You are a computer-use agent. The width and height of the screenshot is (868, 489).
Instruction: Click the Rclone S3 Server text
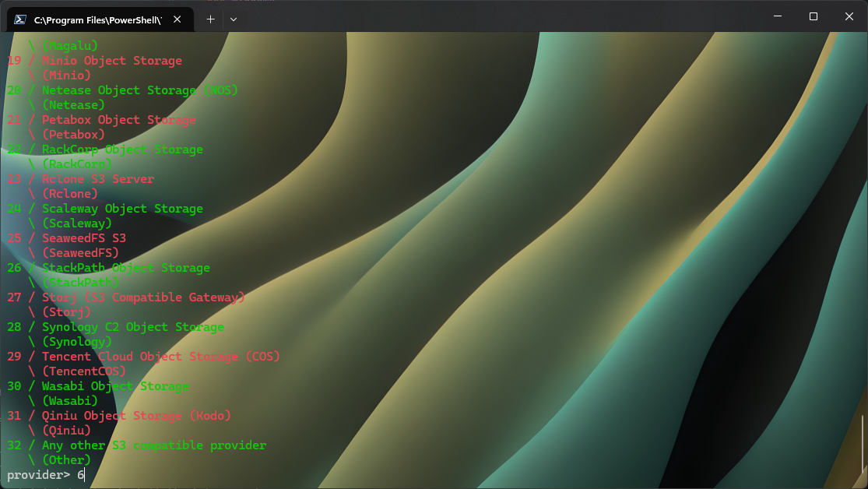point(97,179)
